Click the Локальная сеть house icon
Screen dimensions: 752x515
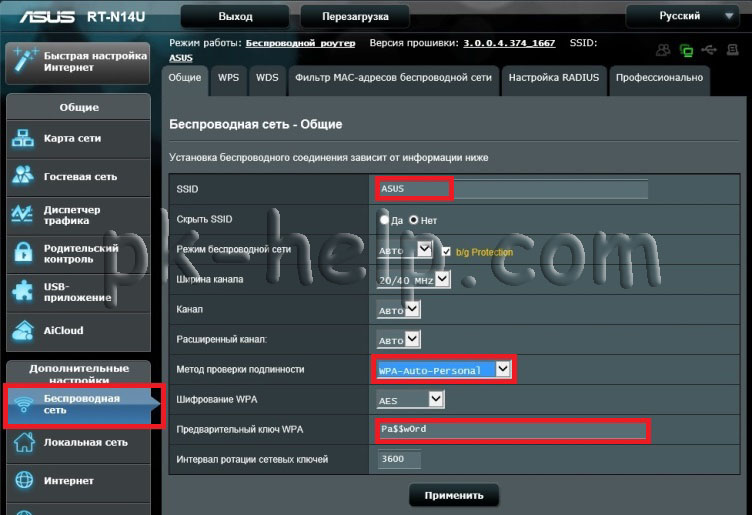(24, 442)
